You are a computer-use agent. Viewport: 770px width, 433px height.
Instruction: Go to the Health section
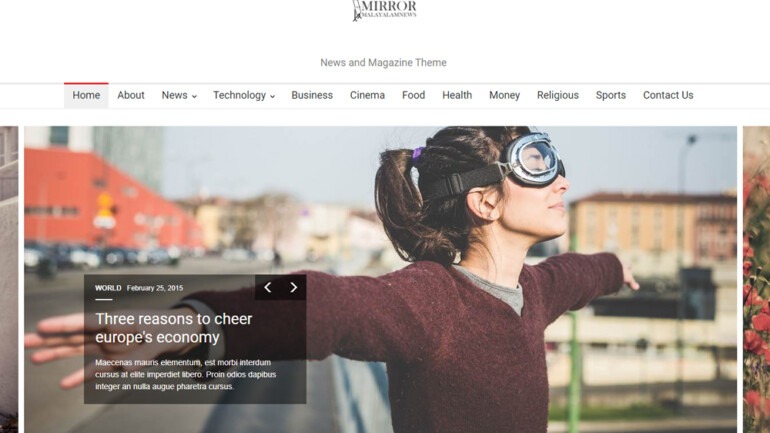457,96
